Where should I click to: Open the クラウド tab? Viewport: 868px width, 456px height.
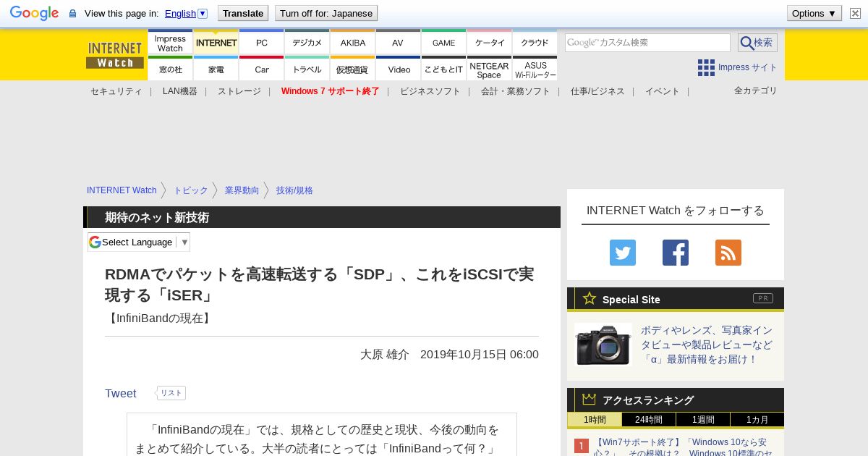535,43
